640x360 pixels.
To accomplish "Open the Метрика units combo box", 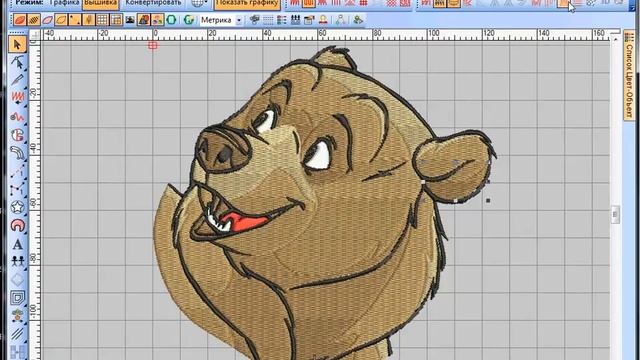I will tap(221, 20).
